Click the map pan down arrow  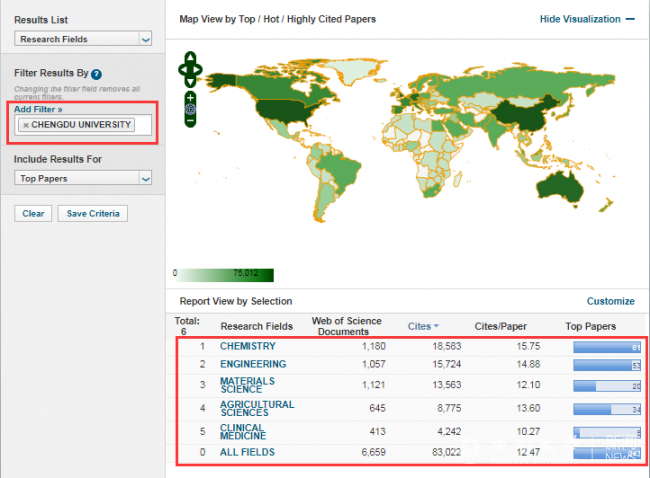pos(190,82)
